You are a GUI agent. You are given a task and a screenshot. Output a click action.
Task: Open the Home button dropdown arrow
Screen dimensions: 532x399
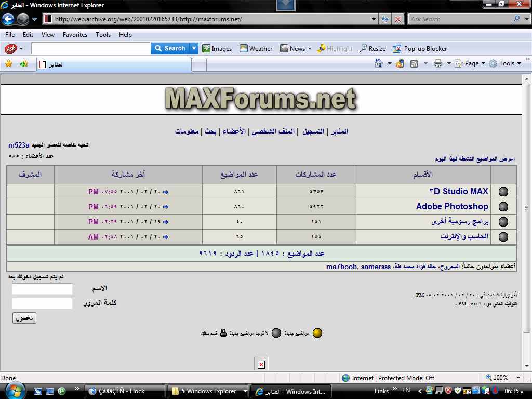click(390, 63)
